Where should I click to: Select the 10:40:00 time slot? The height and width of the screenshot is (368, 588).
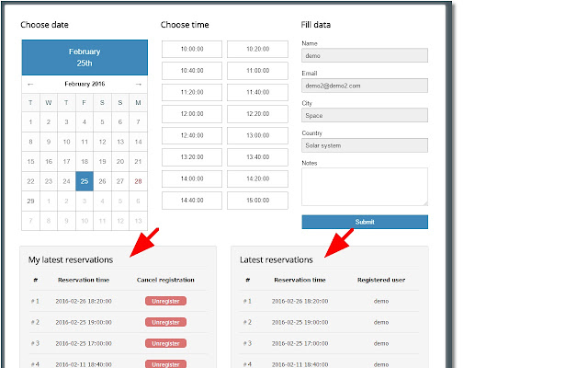[192, 71]
